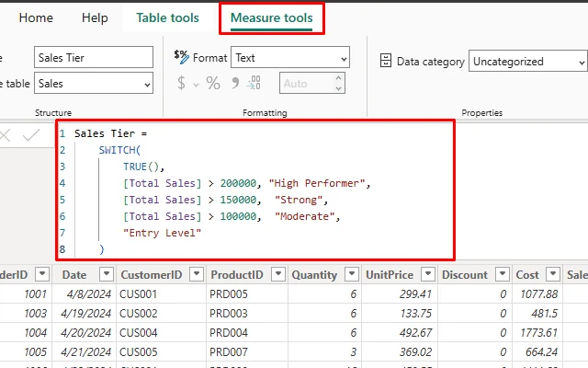Viewport: 588px width, 368px height.
Task: Open ProductID column filter dropdown
Action: [278, 274]
